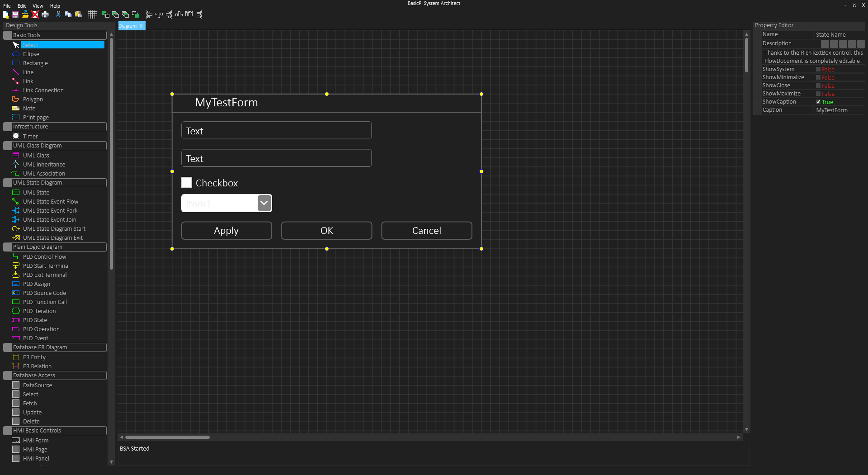Click the align top edges icon
The width and height of the screenshot is (868, 475).
pyautogui.click(x=159, y=14)
